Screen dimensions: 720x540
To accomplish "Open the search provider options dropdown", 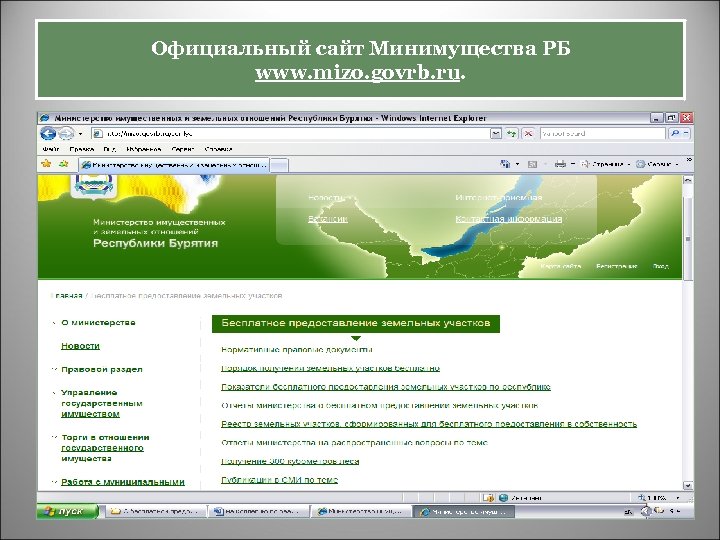I will tap(686, 134).
